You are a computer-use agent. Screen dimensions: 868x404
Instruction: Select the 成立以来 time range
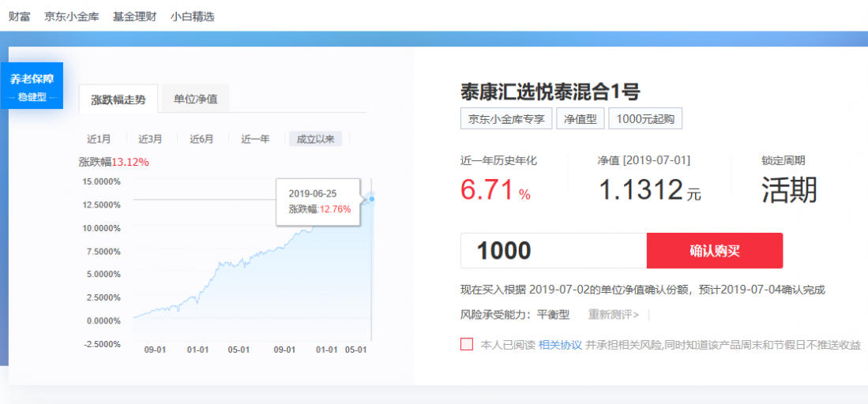[316, 139]
